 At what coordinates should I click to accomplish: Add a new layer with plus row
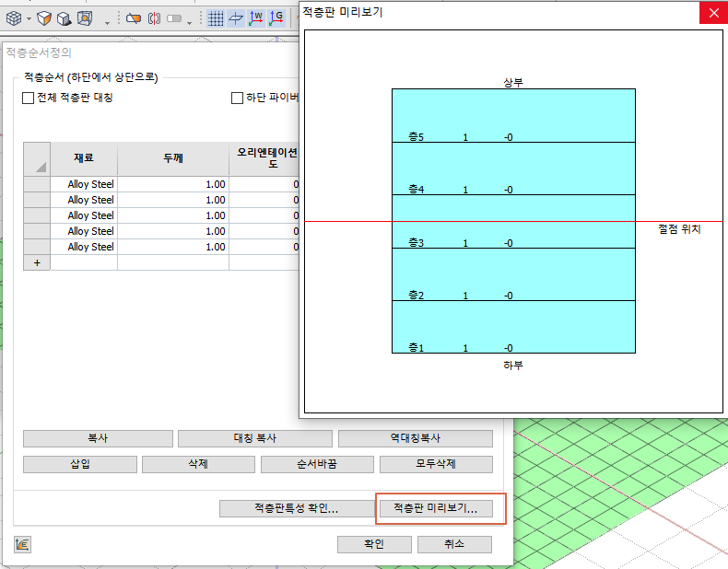click(x=37, y=263)
